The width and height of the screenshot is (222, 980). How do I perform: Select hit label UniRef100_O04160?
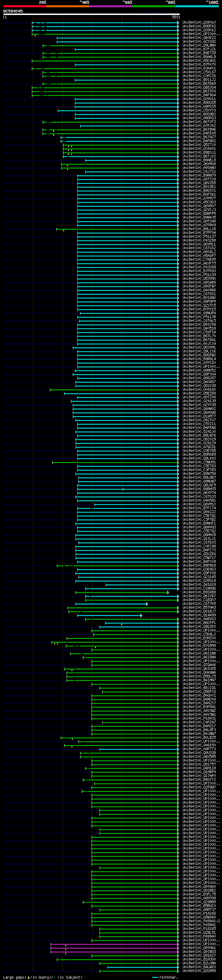(199, 390)
